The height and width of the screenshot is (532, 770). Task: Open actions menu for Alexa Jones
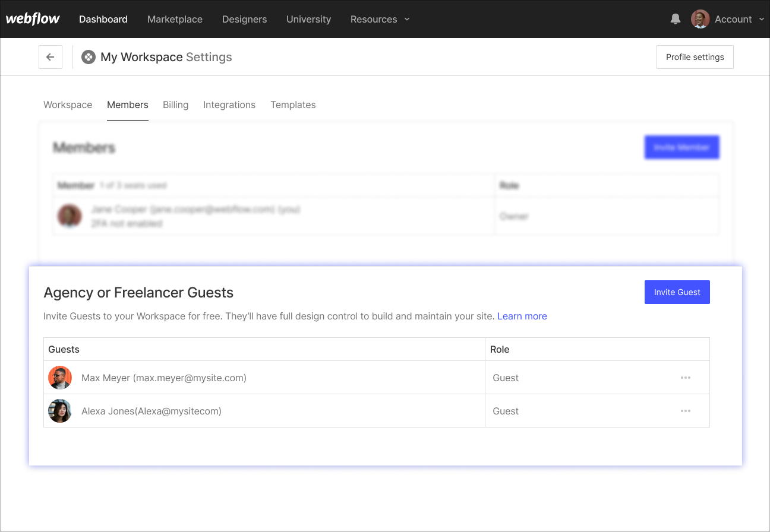[x=686, y=410]
